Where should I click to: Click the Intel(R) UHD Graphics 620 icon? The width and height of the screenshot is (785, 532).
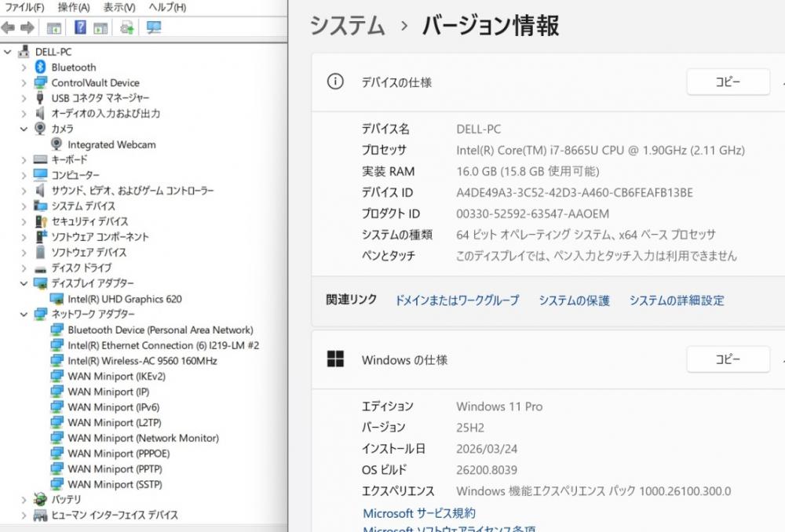[x=57, y=299]
